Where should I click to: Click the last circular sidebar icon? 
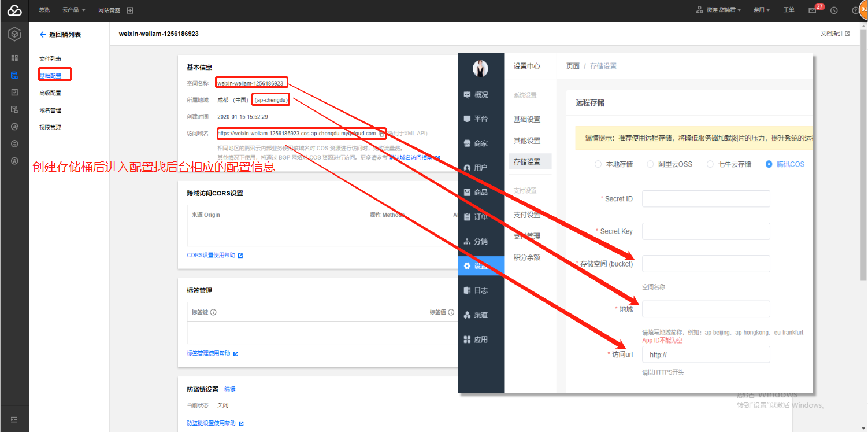[x=14, y=161]
